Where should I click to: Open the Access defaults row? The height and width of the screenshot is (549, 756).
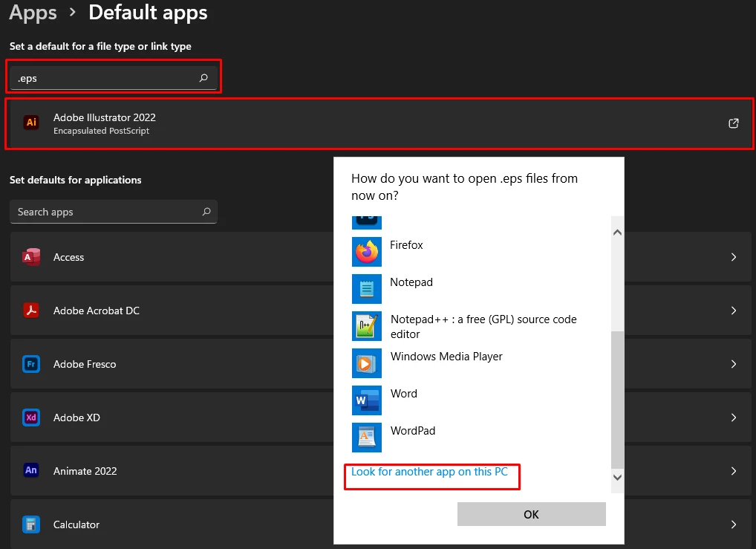point(381,257)
